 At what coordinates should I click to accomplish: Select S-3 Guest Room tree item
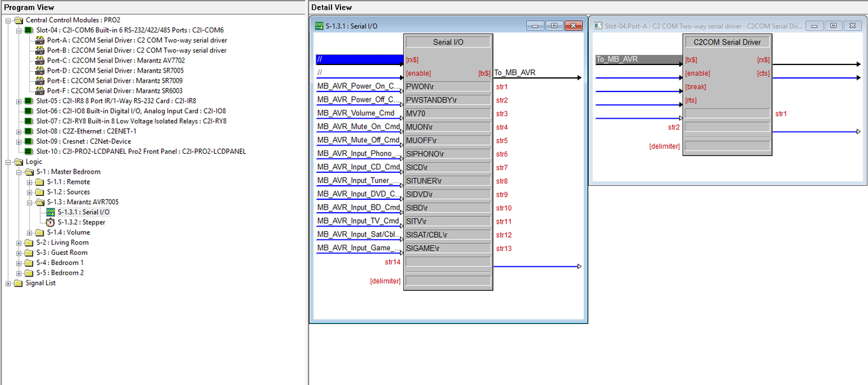(x=62, y=253)
